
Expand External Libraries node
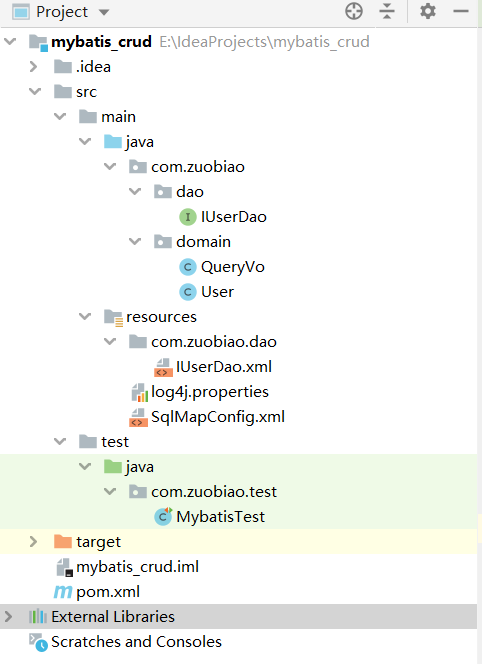[8, 617]
